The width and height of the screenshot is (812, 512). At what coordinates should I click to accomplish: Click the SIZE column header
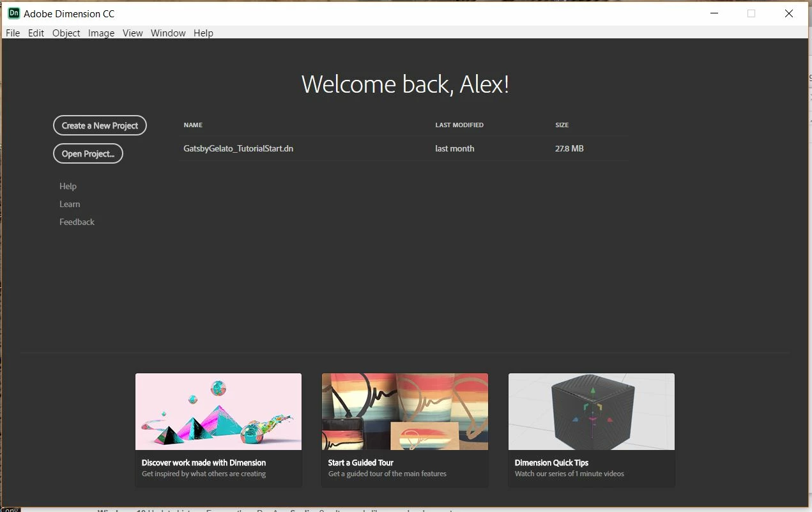coord(562,125)
